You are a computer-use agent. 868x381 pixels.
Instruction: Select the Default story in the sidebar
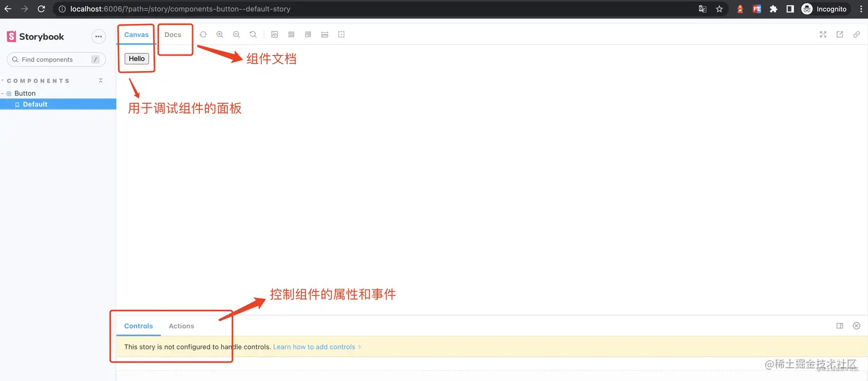pos(58,104)
